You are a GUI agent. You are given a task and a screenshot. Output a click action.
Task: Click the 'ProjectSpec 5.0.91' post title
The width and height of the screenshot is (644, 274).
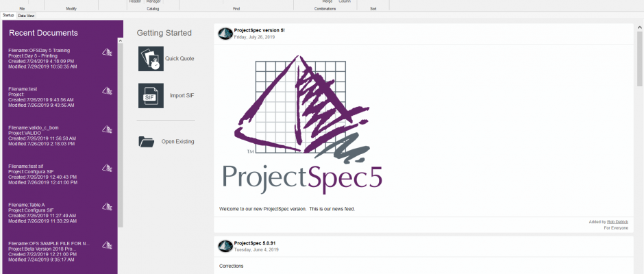click(x=255, y=243)
